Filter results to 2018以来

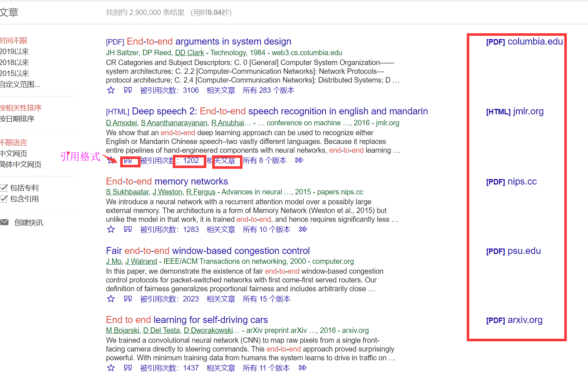14,62
